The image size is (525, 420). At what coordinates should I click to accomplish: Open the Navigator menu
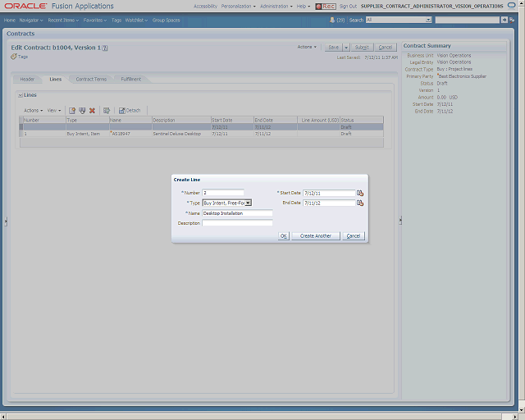pyautogui.click(x=31, y=21)
